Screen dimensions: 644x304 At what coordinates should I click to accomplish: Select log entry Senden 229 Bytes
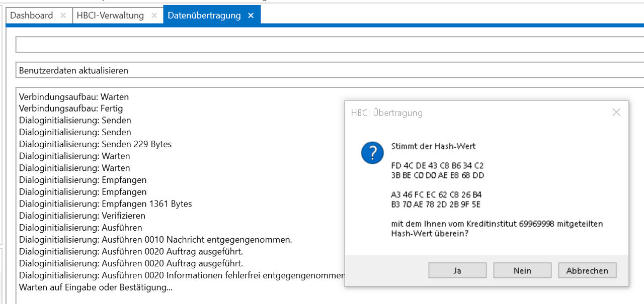tap(95, 144)
